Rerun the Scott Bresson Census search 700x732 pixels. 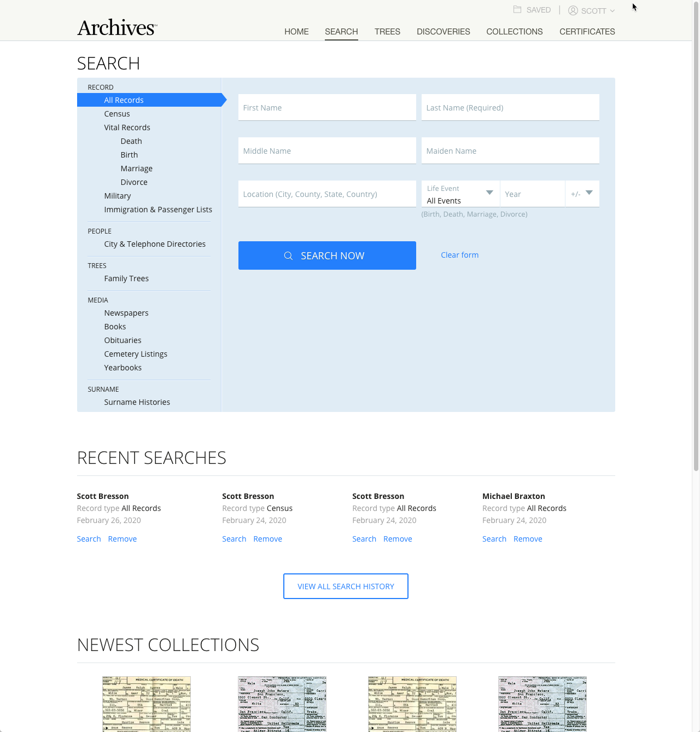point(234,539)
